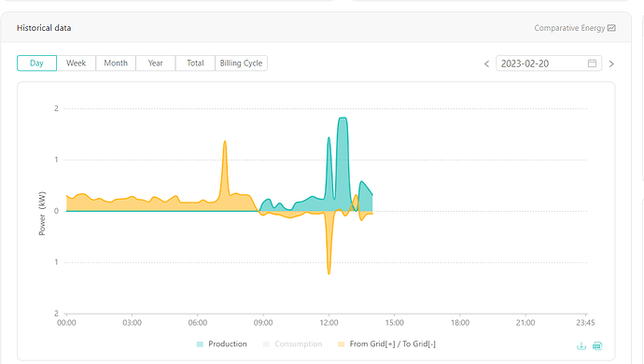Enable the Consumption series in legend
The width and height of the screenshot is (644, 364).
click(x=292, y=343)
